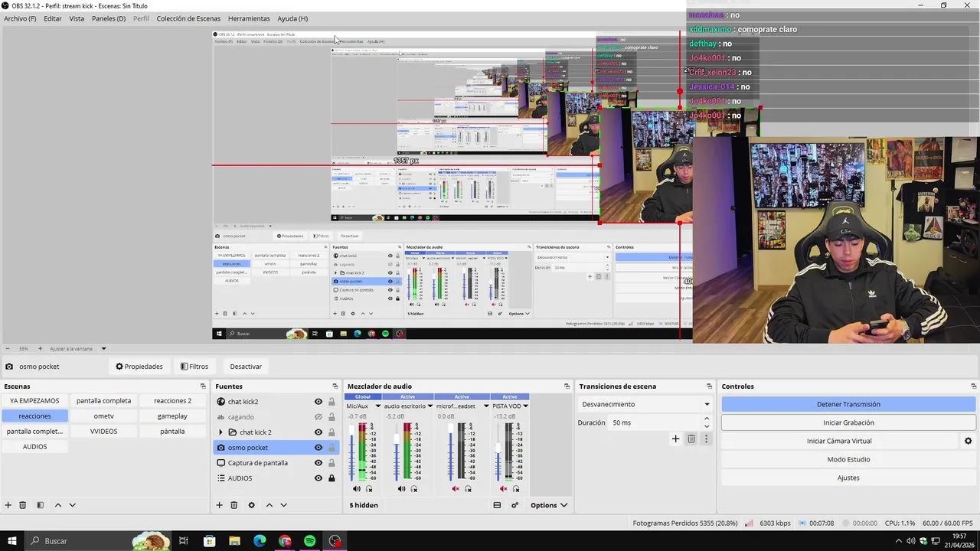Unmute the microf...eadset channel

455,489
